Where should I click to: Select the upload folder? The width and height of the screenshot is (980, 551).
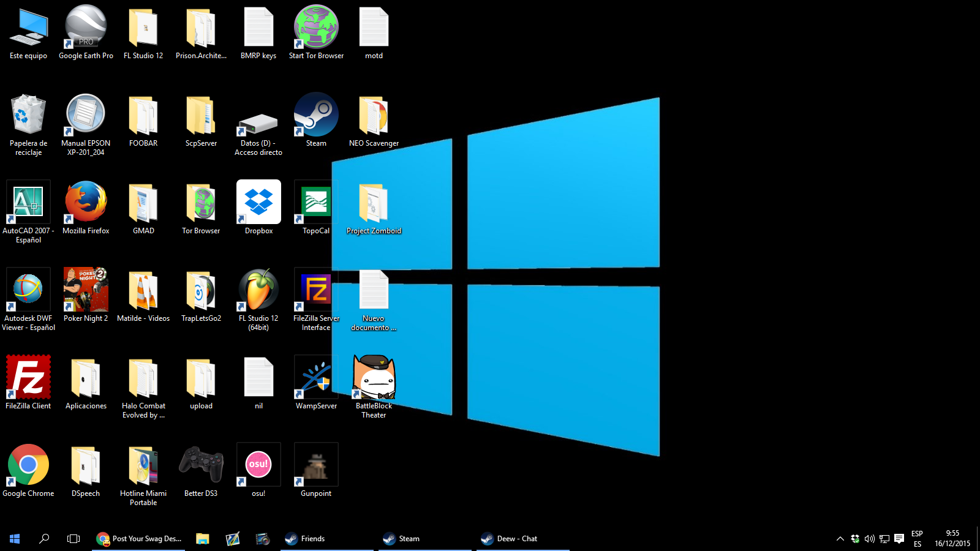(x=201, y=383)
